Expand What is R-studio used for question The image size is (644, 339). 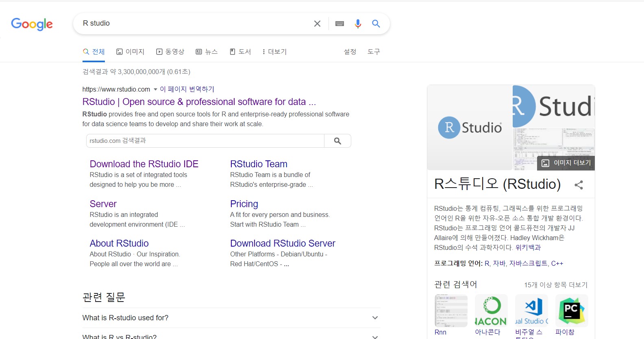tap(231, 318)
